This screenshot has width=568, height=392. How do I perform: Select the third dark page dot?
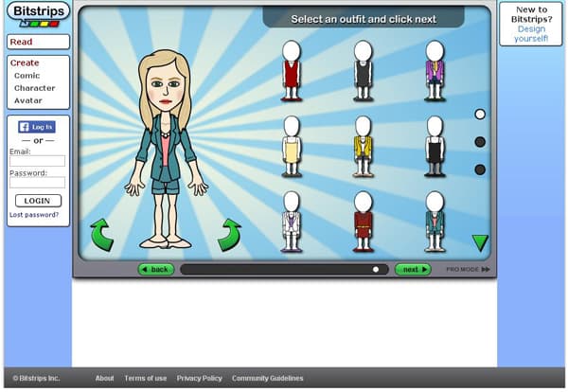[480, 169]
